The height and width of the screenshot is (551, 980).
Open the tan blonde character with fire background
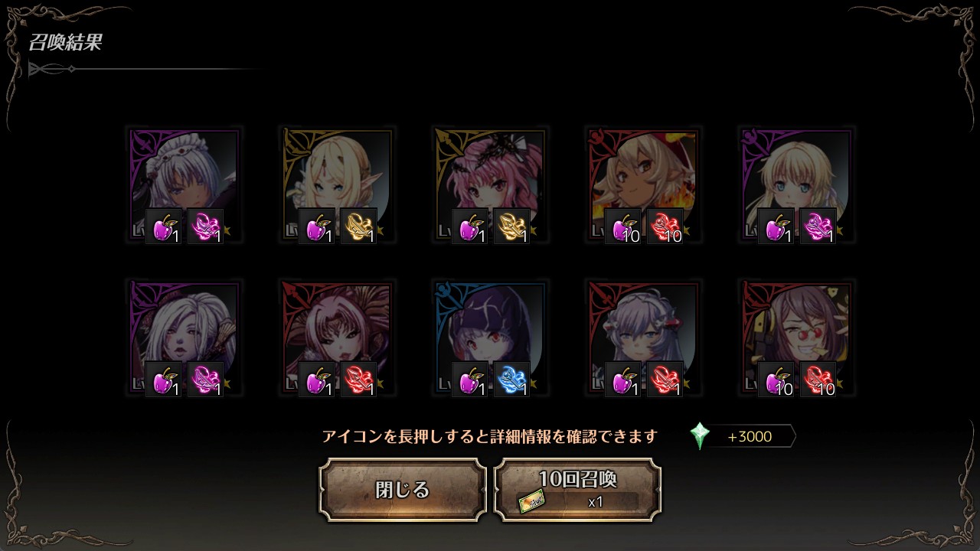point(643,184)
